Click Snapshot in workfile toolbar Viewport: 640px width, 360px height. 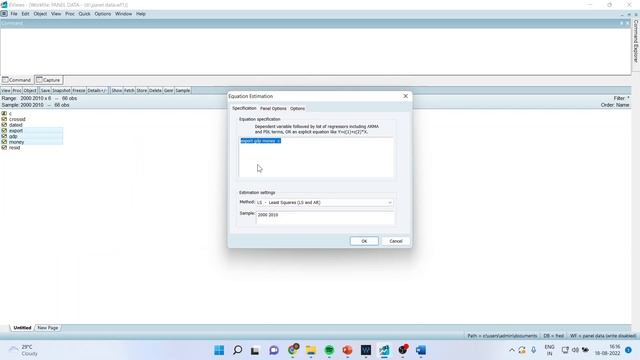click(x=61, y=91)
